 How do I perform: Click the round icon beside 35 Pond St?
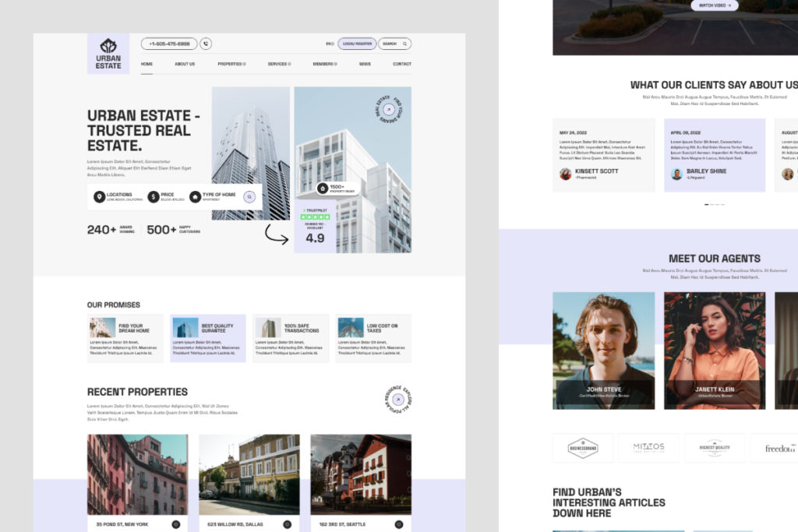click(x=175, y=524)
